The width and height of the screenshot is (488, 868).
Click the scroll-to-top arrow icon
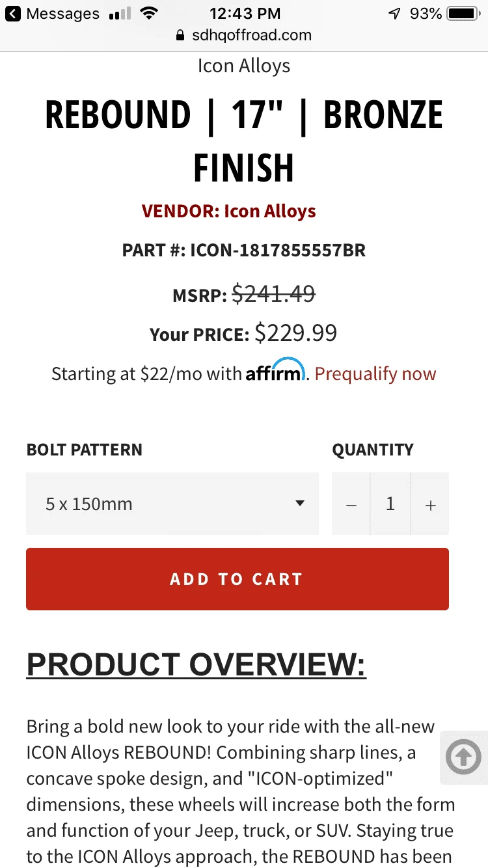pyautogui.click(x=463, y=757)
